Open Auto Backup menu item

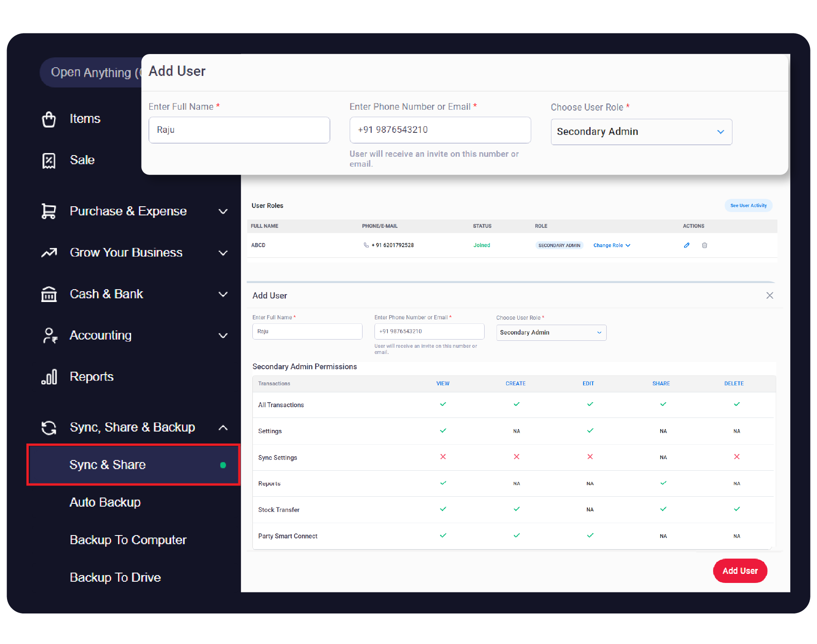[x=105, y=502]
